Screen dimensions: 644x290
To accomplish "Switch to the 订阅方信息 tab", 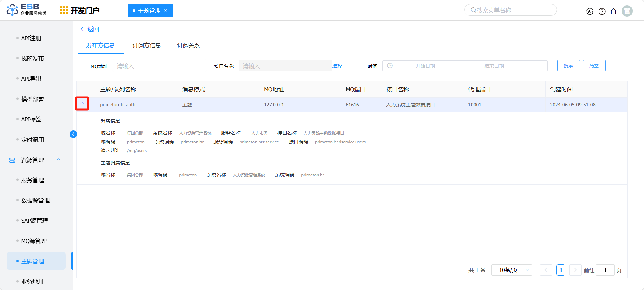I will (146, 45).
